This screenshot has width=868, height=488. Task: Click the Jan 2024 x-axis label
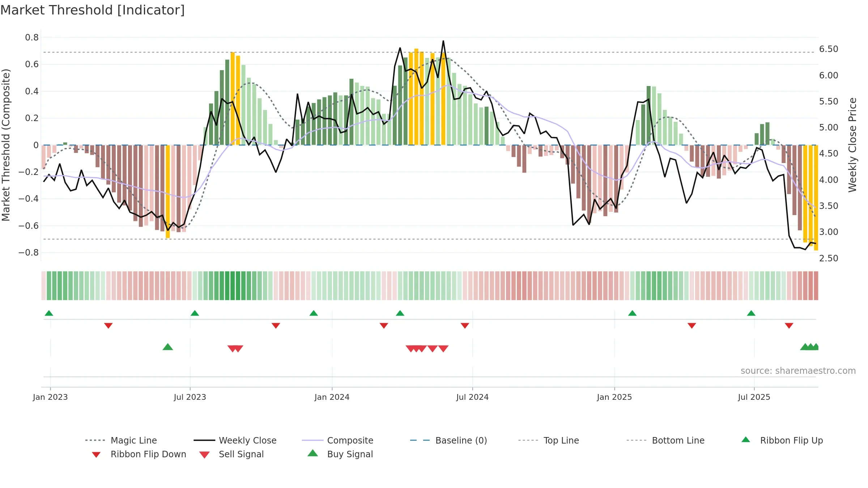pos(332,397)
